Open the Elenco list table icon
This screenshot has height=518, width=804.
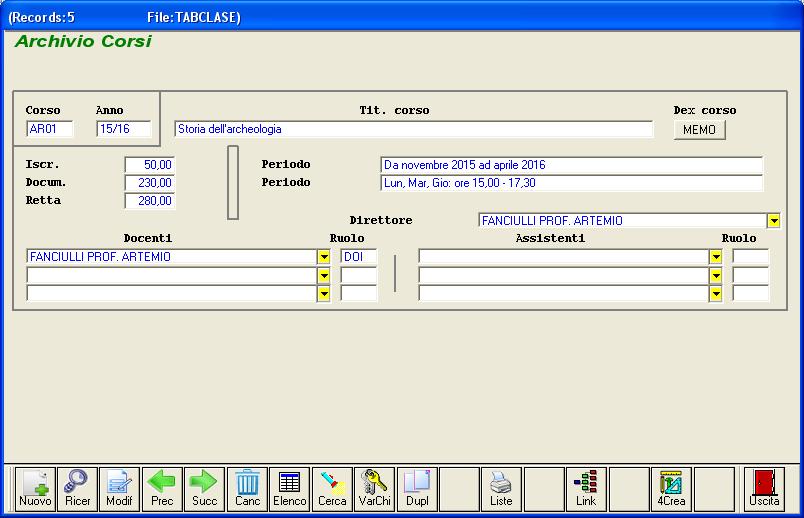pyautogui.click(x=290, y=489)
